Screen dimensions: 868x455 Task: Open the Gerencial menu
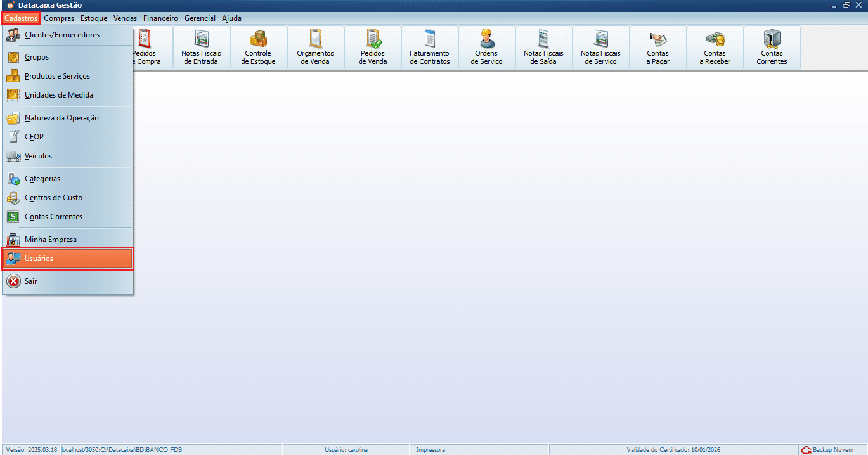pos(200,18)
